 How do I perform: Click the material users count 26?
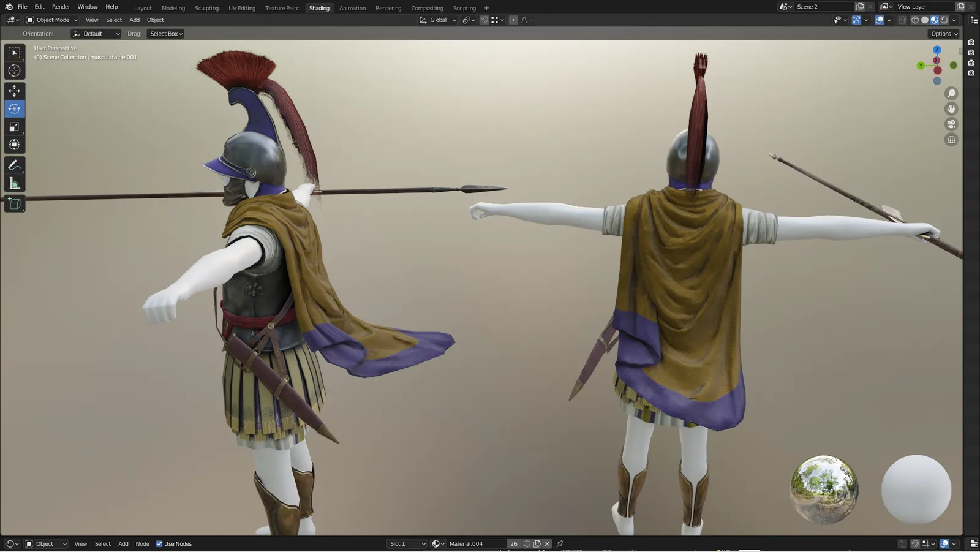[514, 544]
